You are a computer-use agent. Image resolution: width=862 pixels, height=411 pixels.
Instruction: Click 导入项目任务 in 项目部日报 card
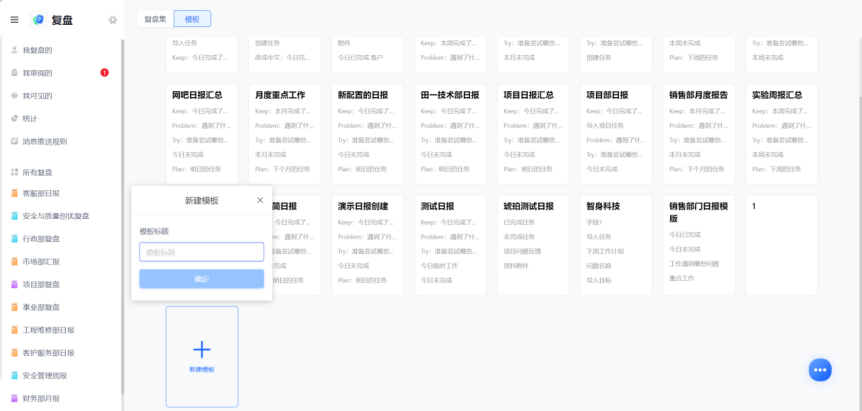(x=605, y=125)
